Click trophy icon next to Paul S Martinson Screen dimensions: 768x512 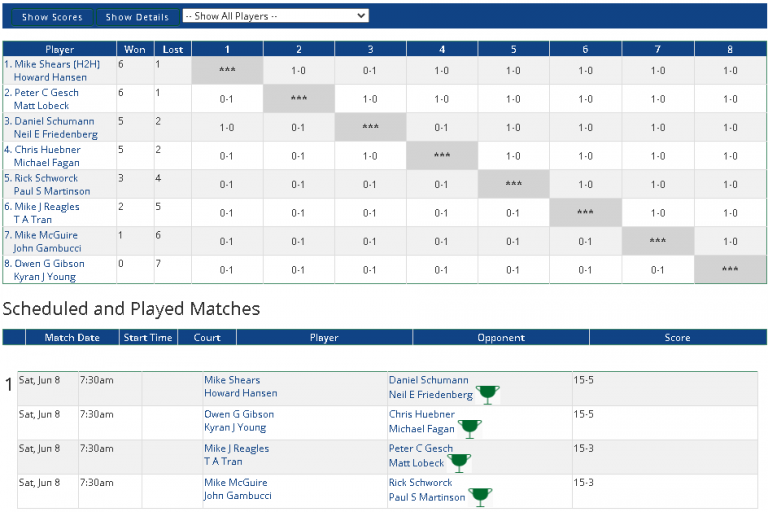[480, 497]
